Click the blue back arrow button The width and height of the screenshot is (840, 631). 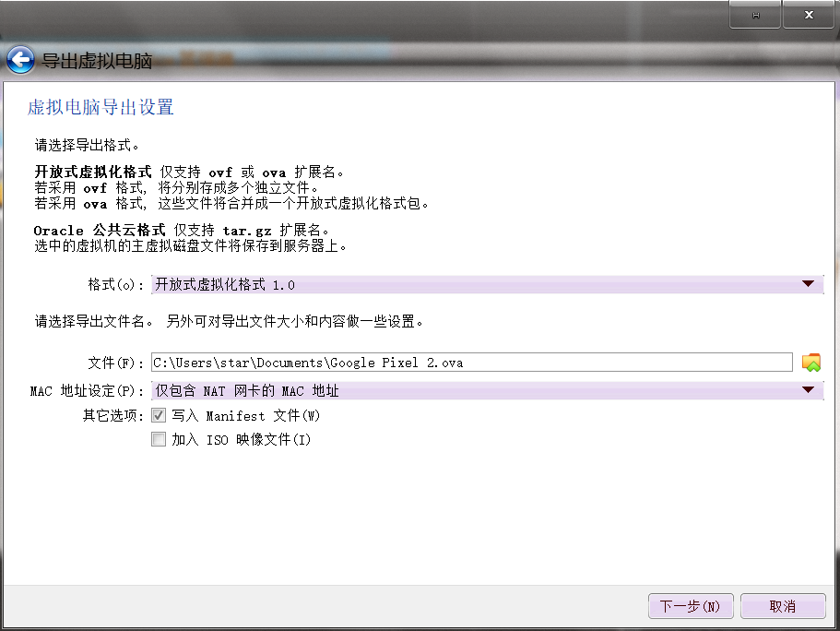pos(19,61)
